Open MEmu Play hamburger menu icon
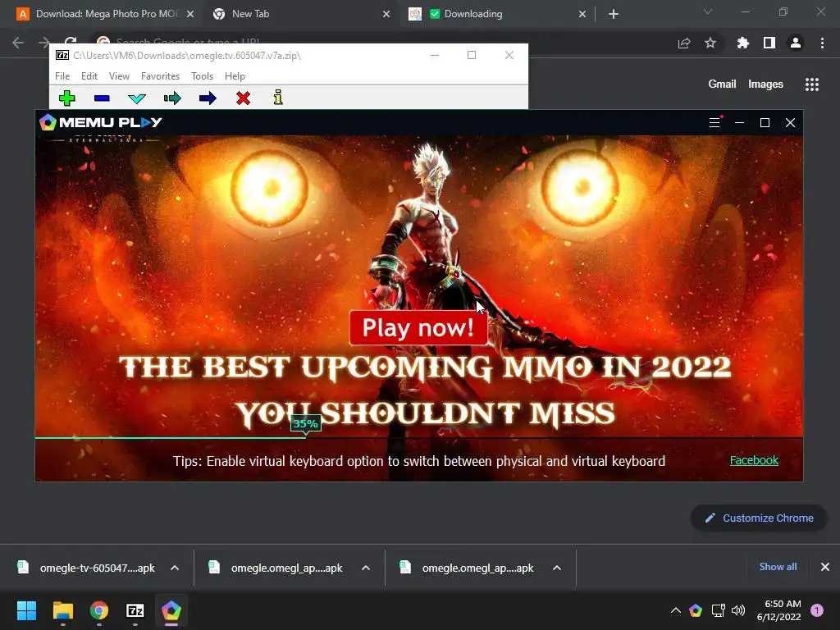Viewport: 840px width, 630px height. 714,123
